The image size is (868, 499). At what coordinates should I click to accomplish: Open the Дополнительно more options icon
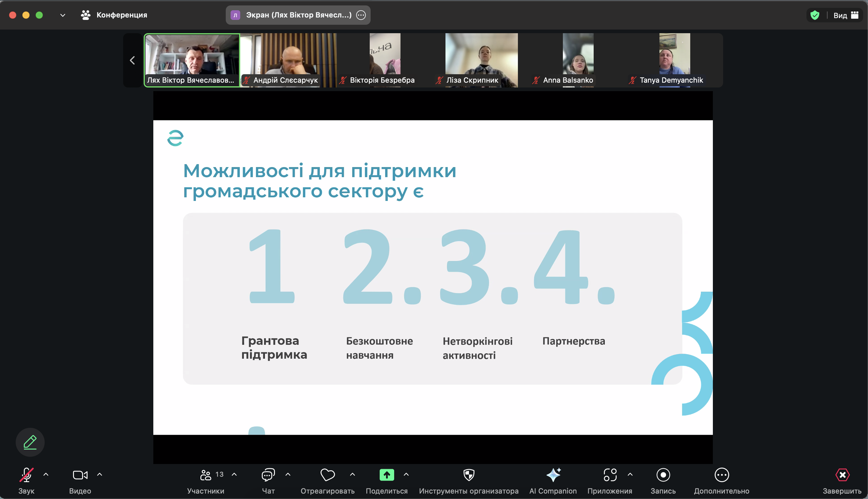721,475
